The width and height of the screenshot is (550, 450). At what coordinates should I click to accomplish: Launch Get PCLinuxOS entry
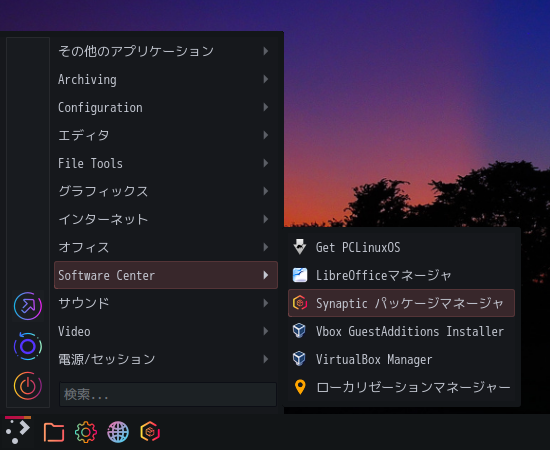tap(401, 247)
